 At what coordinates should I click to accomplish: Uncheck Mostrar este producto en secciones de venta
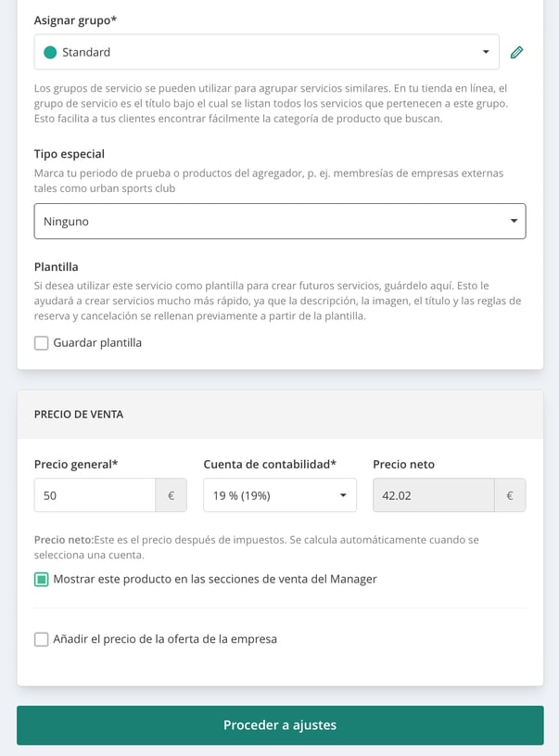[42, 579]
